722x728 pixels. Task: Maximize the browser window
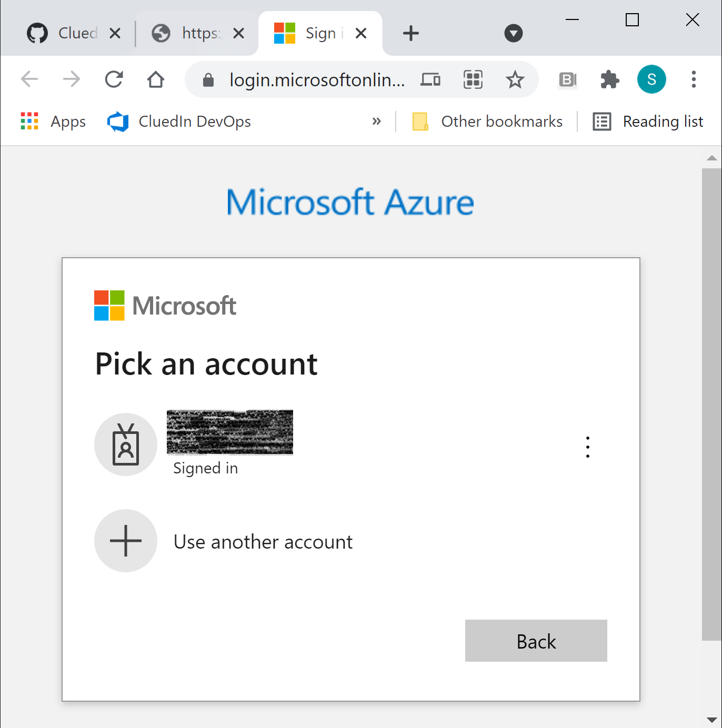[632, 20]
